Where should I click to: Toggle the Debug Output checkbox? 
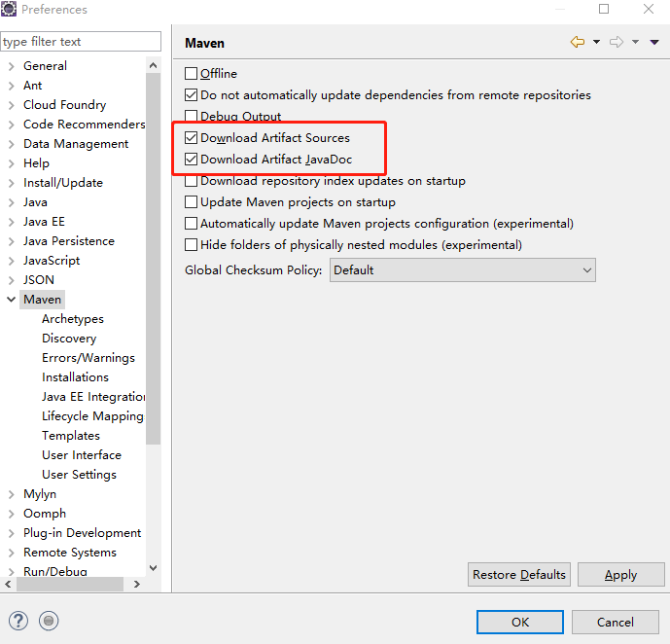coord(191,116)
